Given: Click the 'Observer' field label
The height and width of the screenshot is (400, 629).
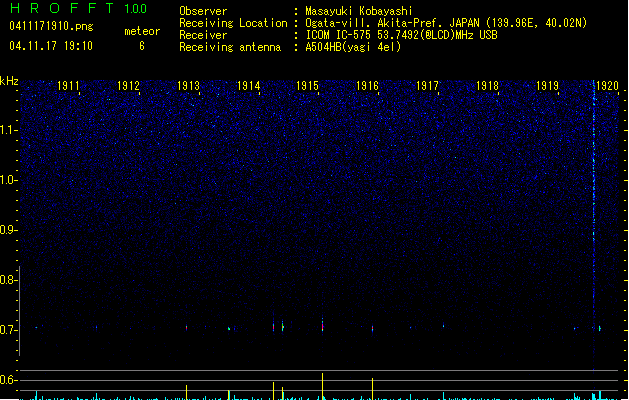Looking at the screenshot, I should point(203,11).
